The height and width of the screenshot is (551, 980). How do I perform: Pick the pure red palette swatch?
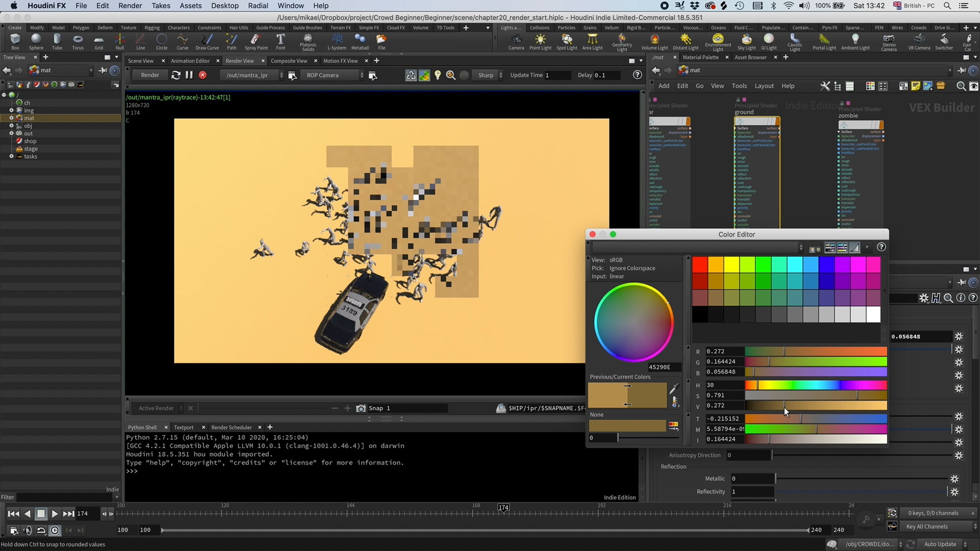click(x=700, y=265)
